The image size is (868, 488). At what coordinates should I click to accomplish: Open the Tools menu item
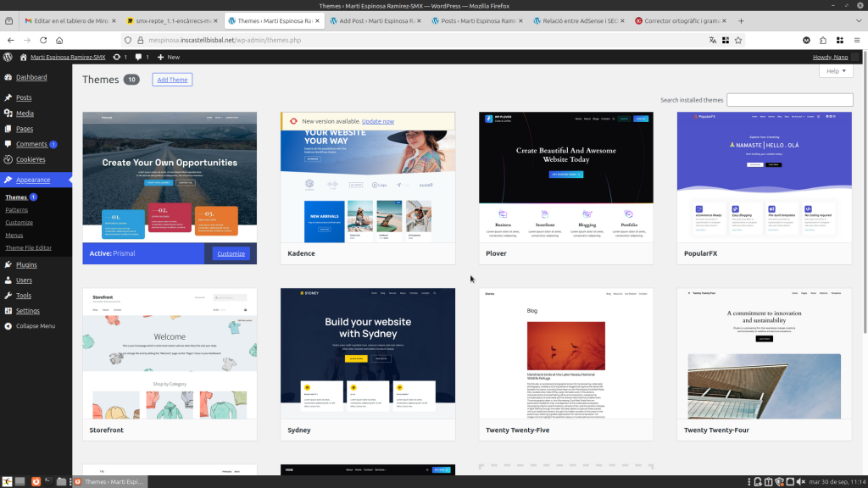point(24,296)
